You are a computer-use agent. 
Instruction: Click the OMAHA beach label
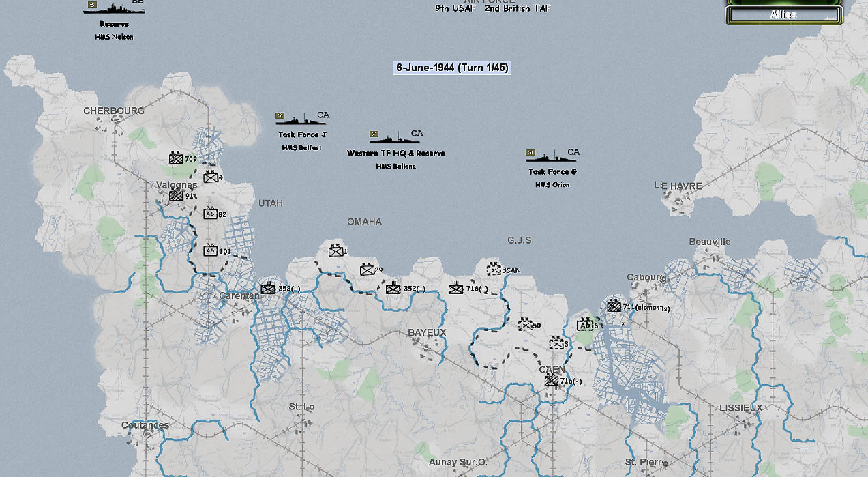[365, 222]
